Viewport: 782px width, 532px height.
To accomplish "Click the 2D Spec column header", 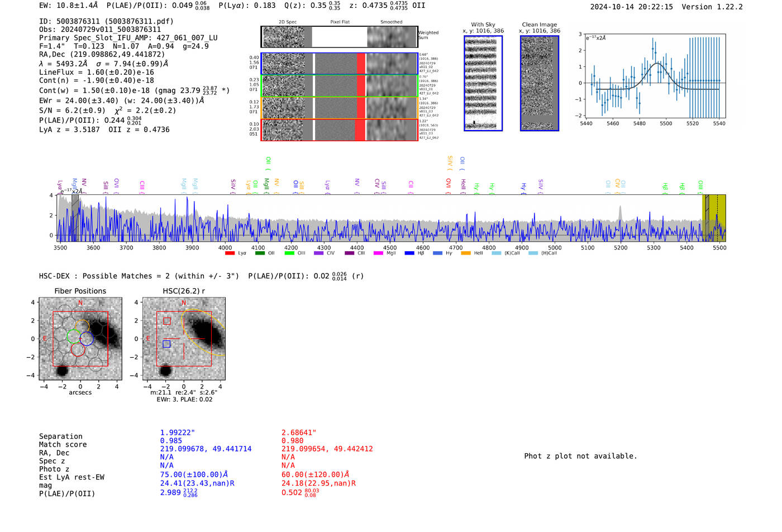I will (x=288, y=22).
